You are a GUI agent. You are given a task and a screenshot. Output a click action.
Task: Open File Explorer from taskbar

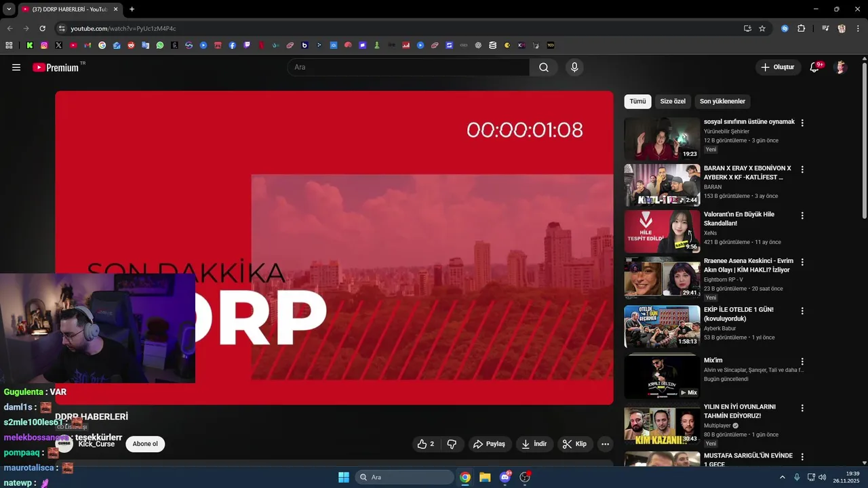click(485, 477)
